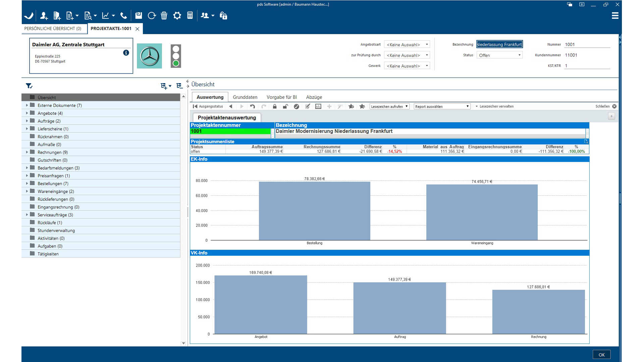This screenshot has width=644, height=362.
Task: Collapse all tree nodes icon
Action: click(179, 86)
